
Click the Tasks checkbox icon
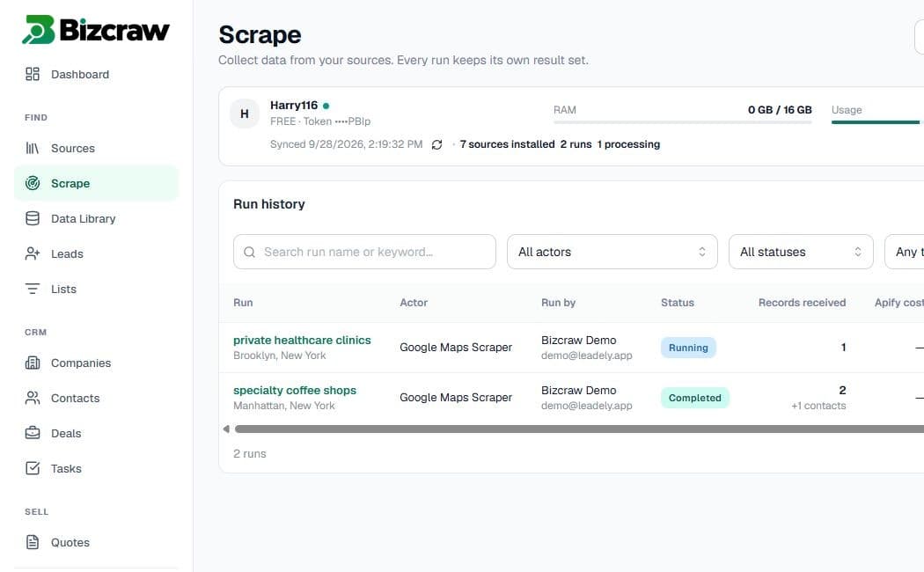pyautogui.click(x=33, y=468)
